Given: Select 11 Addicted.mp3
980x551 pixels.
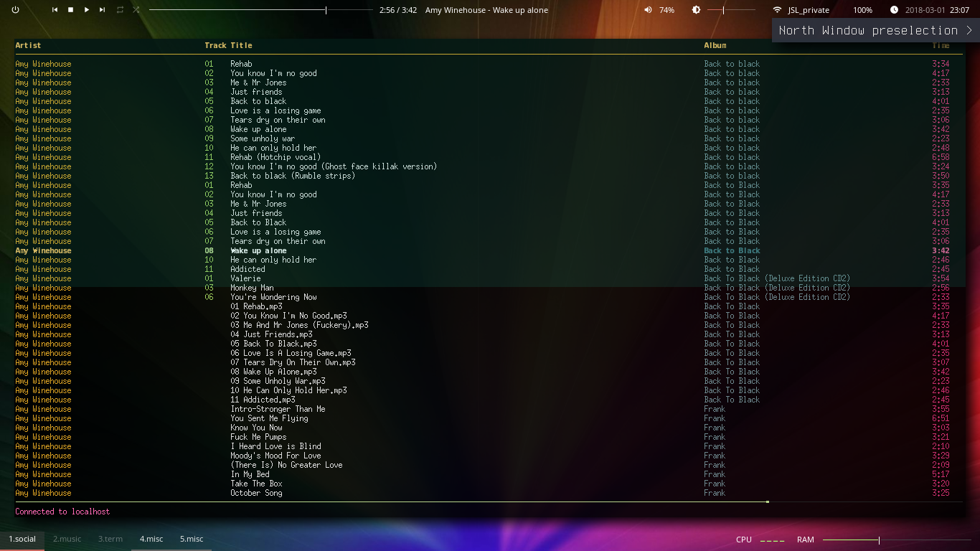Looking at the screenshot, I should pos(263,400).
